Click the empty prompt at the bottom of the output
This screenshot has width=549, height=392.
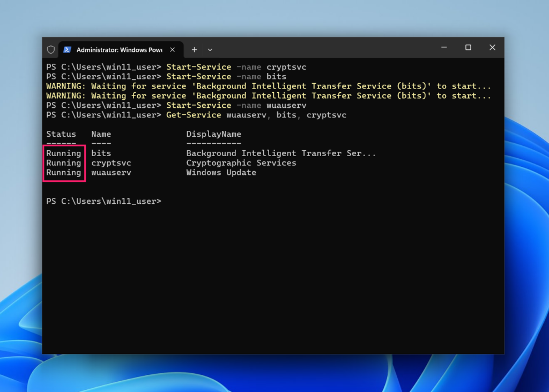point(104,201)
